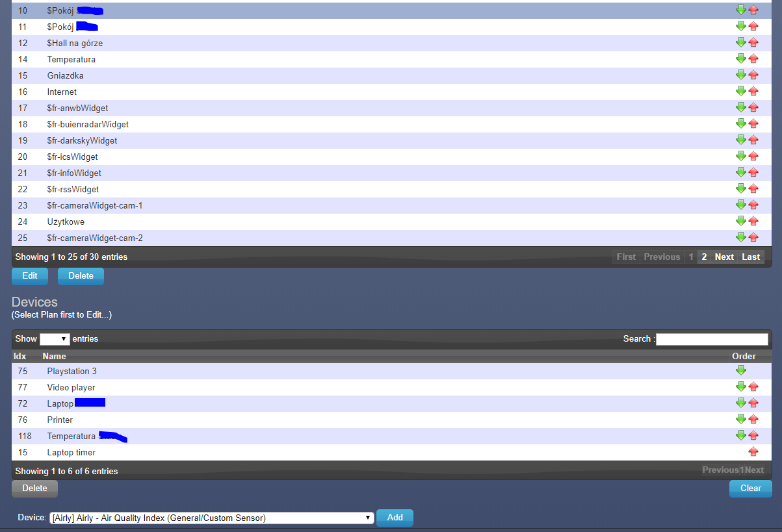
Task: Move plan 11 $Pokój up
Action: pos(753,27)
